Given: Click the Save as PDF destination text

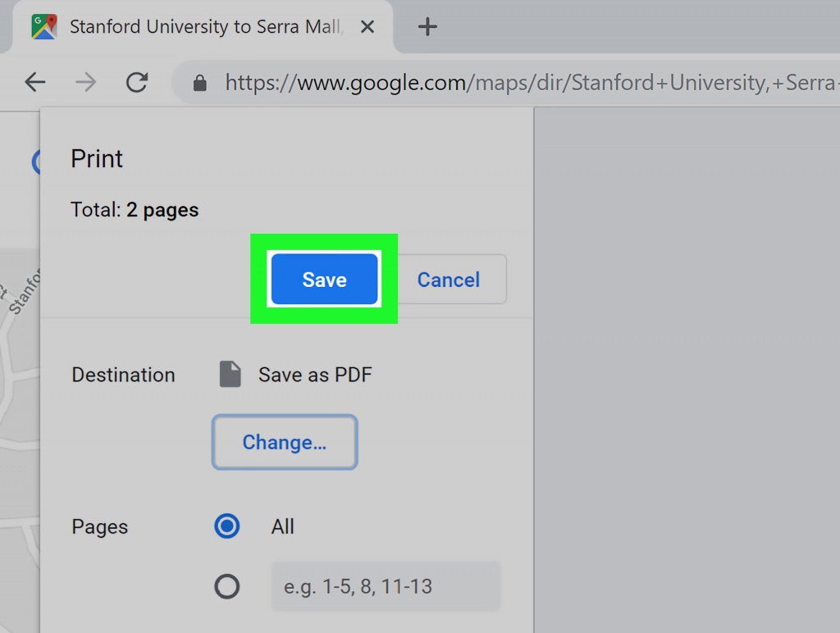Looking at the screenshot, I should pyautogui.click(x=315, y=375).
